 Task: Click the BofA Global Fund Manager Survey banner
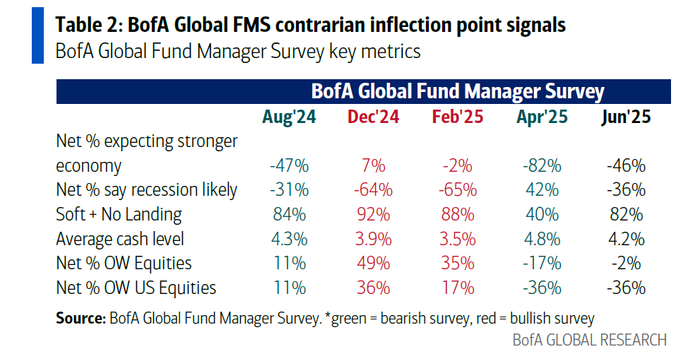[363, 92]
